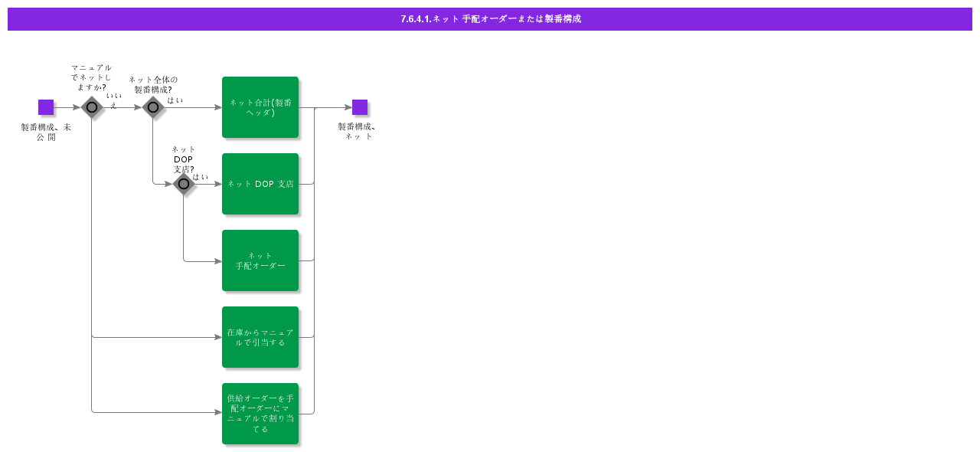Click the purple color swatch of the start marker
Image resolution: width=980 pixels, height=452 pixels.
(x=46, y=107)
